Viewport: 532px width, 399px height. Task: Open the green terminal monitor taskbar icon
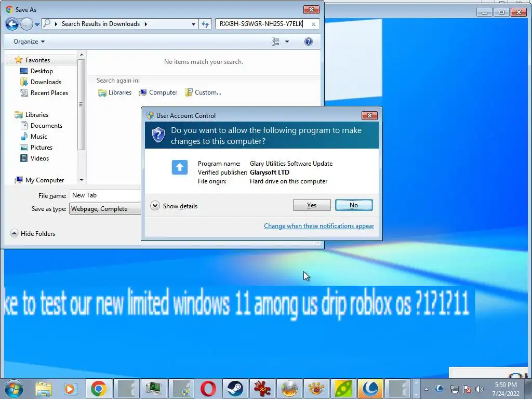point(153,389)
